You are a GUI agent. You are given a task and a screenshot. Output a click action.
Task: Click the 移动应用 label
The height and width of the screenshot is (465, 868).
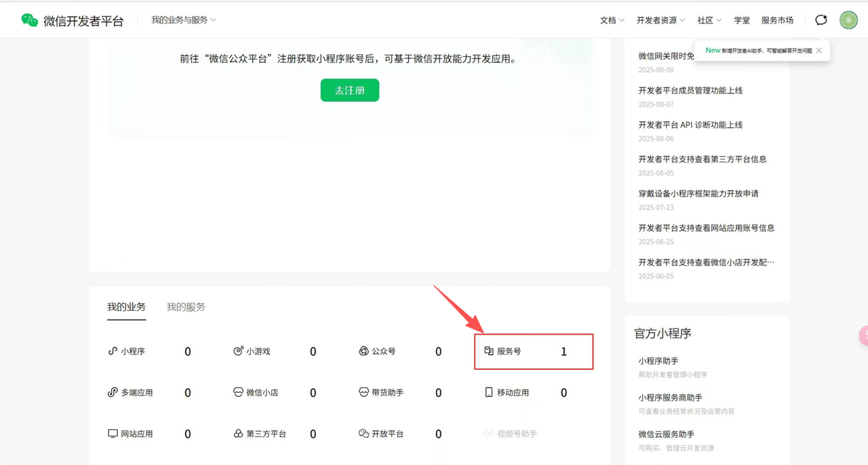tap(513, 393)
